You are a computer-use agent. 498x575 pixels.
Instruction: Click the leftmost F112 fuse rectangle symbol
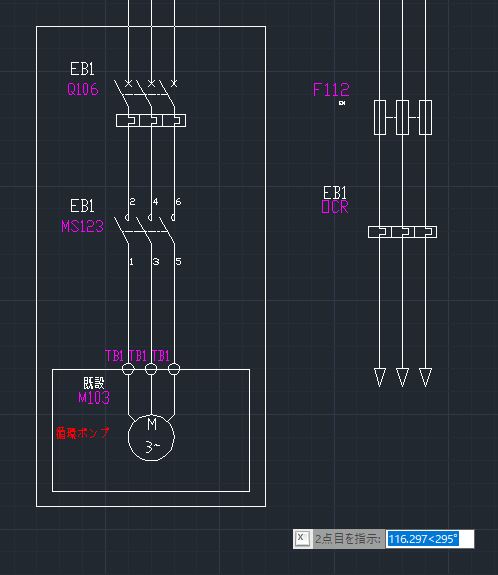pyautogui.click(x=380, y=117)
